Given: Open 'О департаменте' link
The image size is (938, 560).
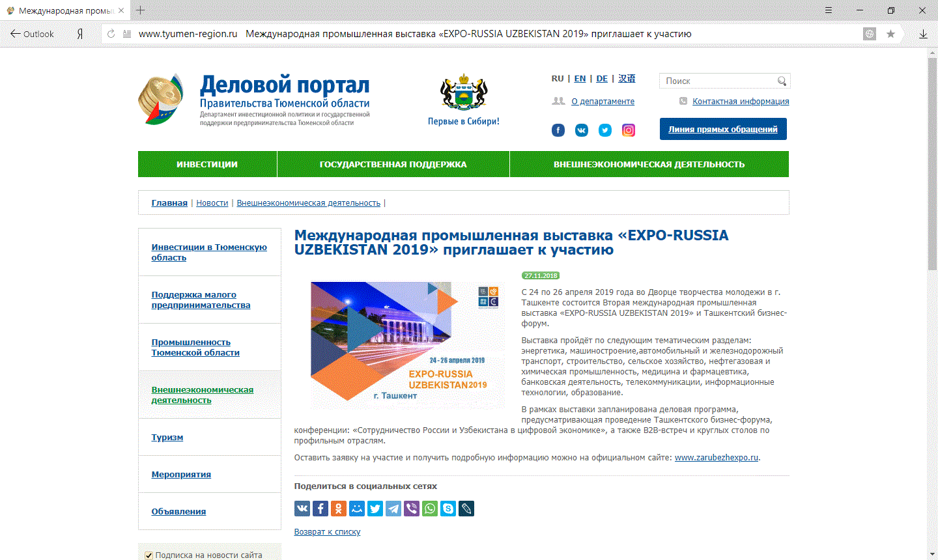Looking at the screenshot, I should (603, 101).
